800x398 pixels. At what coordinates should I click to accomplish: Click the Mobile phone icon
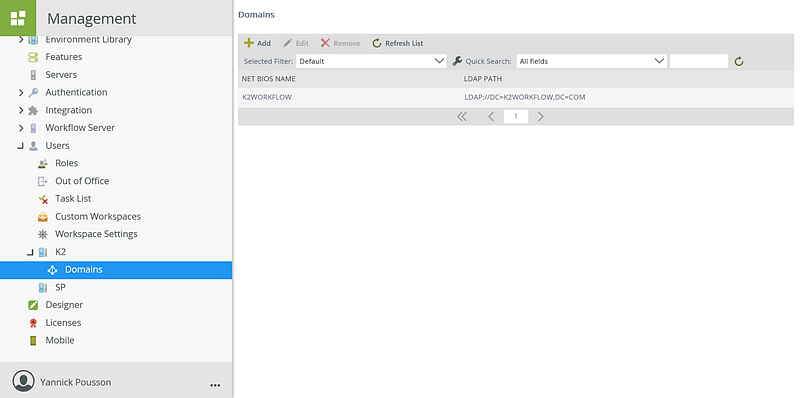point(33,340)
